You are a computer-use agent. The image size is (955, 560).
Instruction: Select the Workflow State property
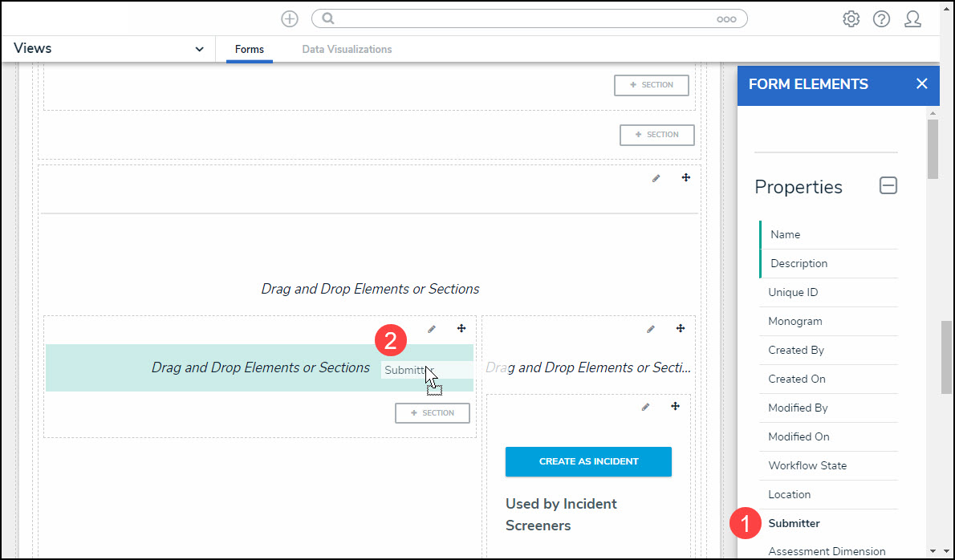click(807, 465)
